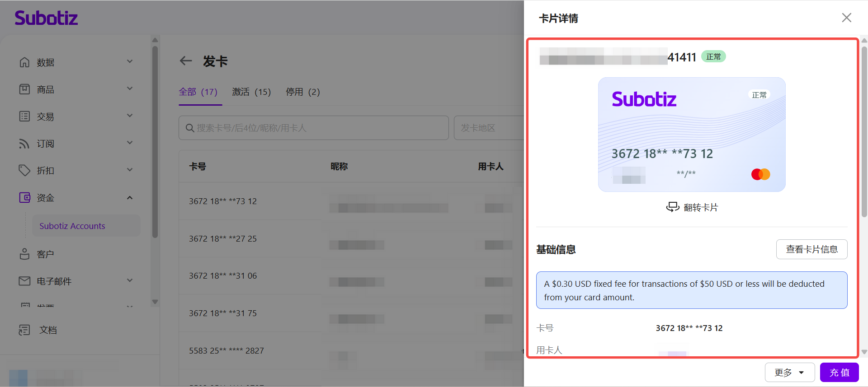Expand the 交易 menu chevron
The image size is (868, 387).
tap(130, 116)
